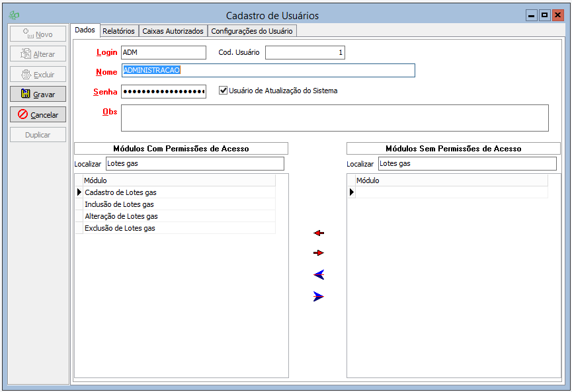Click the Obs text area
This screenshot has height=392, width=572.
click(x=334, y=118)
